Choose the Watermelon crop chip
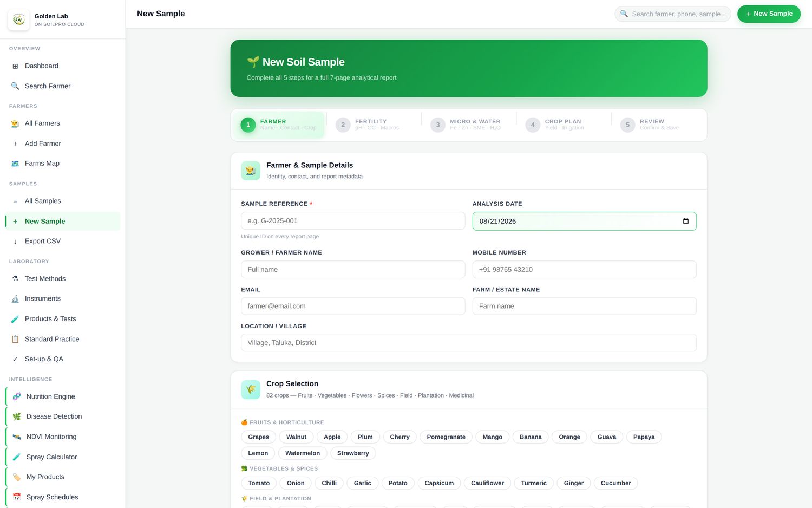This screenshot has width=812, height=508. (x=303, y=453)
